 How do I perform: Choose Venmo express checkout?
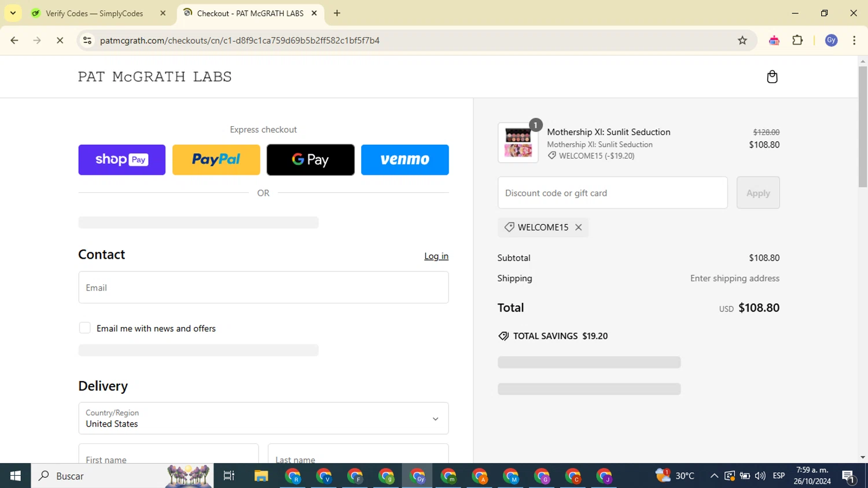click(405, 160)
